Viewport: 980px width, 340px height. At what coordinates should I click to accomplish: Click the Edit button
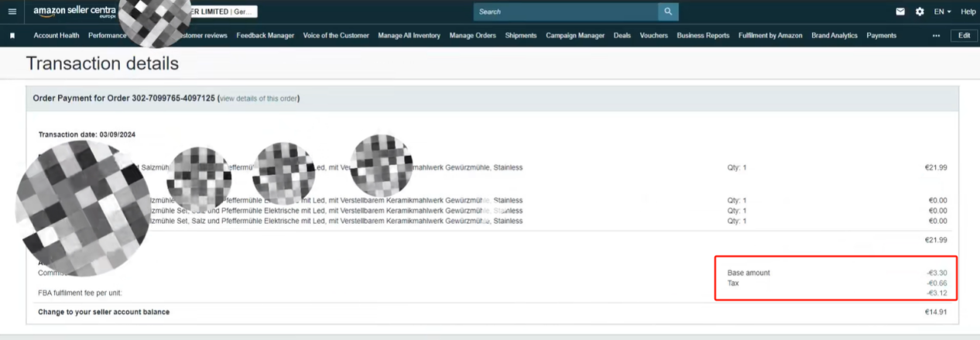(964, 36)
